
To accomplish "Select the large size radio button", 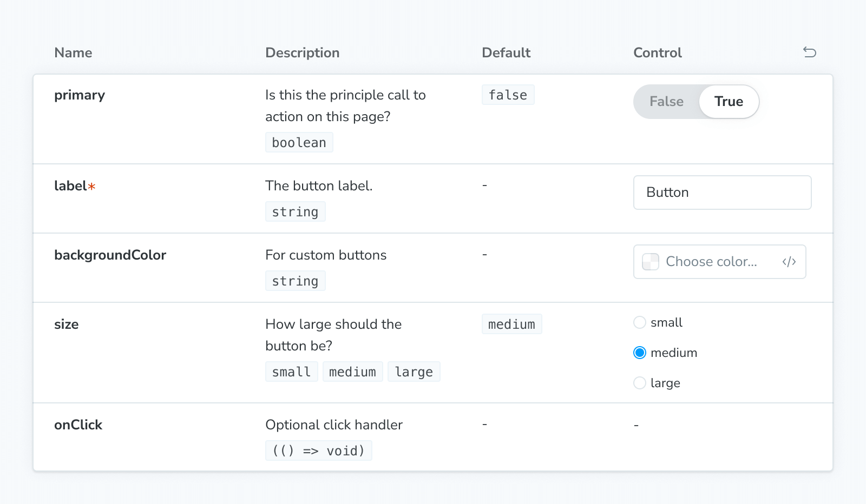I will click(x=640, y=383).
